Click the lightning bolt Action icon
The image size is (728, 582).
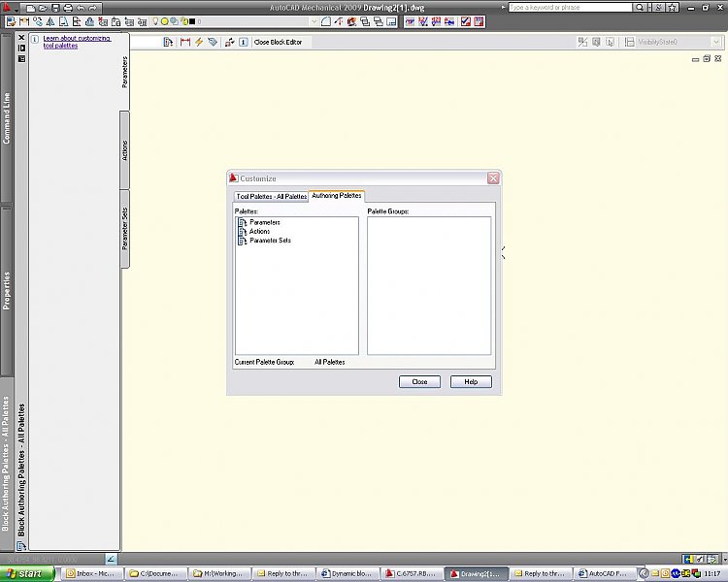point(199,43)
